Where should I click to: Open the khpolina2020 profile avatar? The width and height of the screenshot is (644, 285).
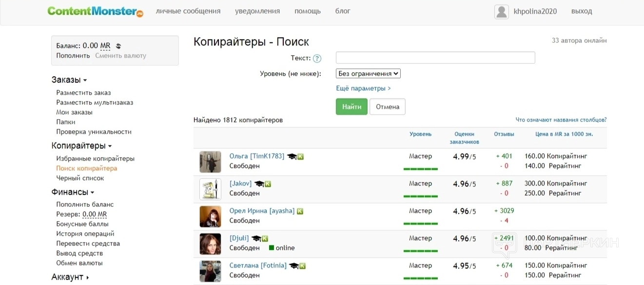point(502,12)
